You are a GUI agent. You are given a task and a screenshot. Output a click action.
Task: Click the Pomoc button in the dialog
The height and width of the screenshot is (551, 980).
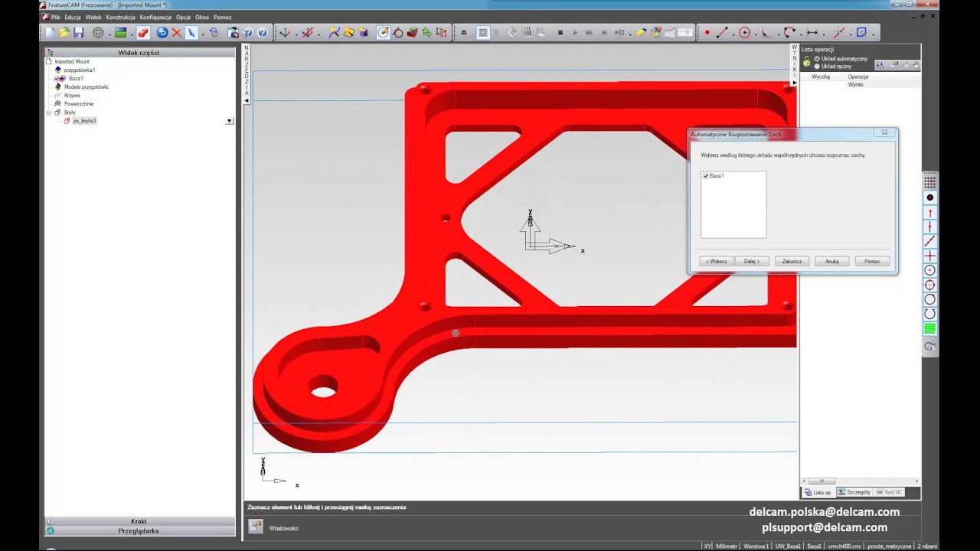click(x=872, y=261)
